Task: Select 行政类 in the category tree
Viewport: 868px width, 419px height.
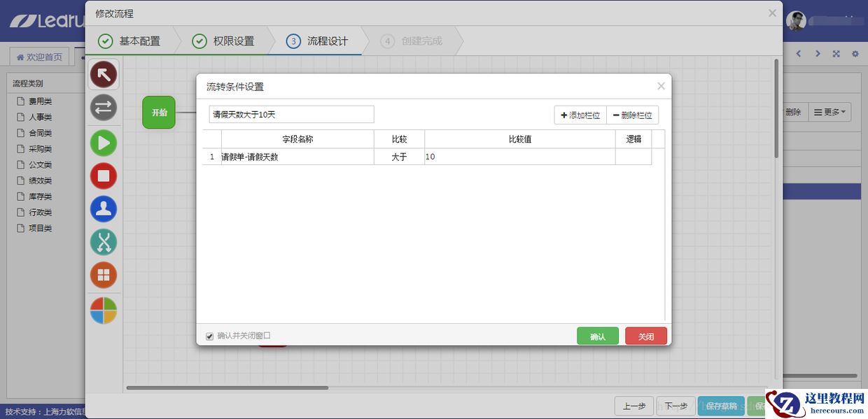Action: pos(40,212)
